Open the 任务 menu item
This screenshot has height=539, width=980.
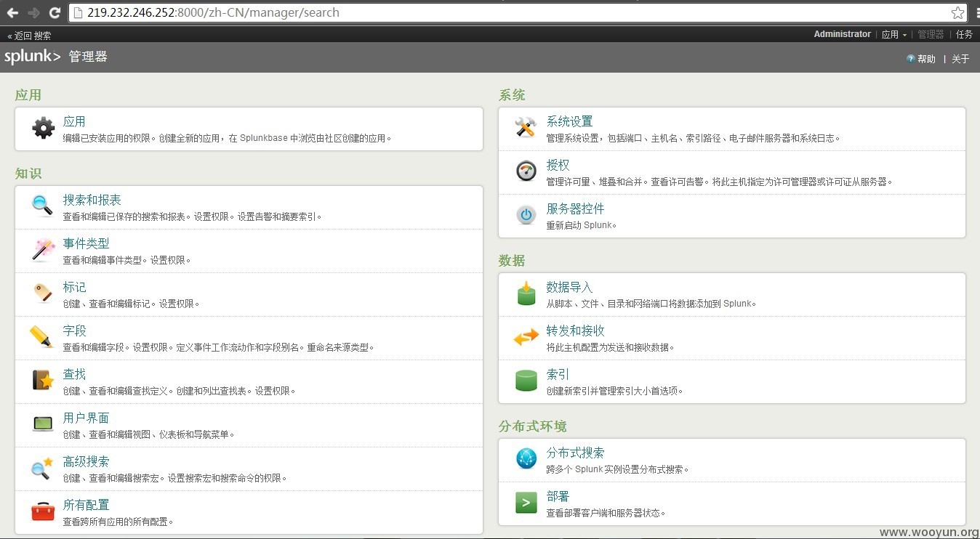964,34
